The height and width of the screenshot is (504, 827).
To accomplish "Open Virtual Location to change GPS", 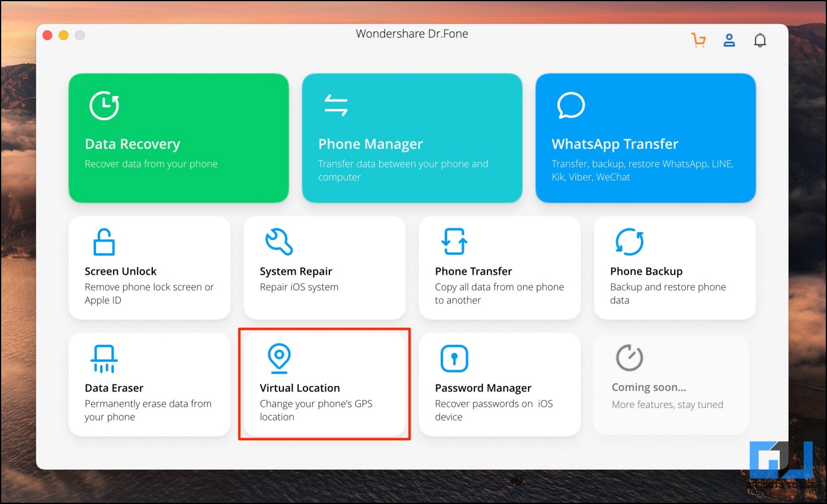I will pos(325,384).
